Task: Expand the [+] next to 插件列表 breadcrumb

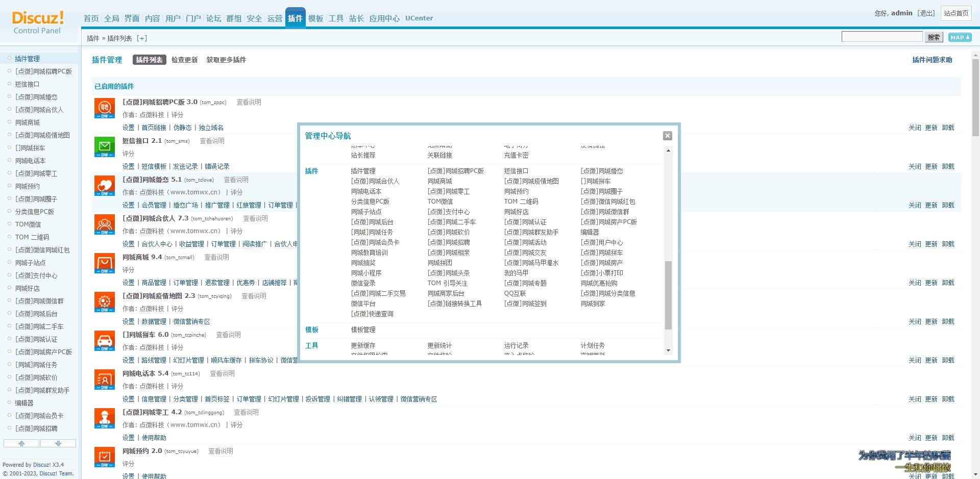Action: tap(142, 38)
